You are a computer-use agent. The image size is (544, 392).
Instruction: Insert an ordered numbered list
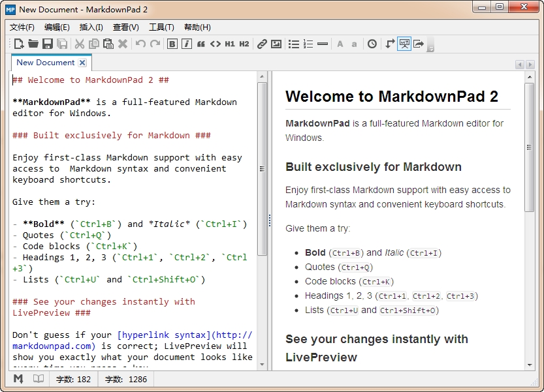tap(308, 44)
